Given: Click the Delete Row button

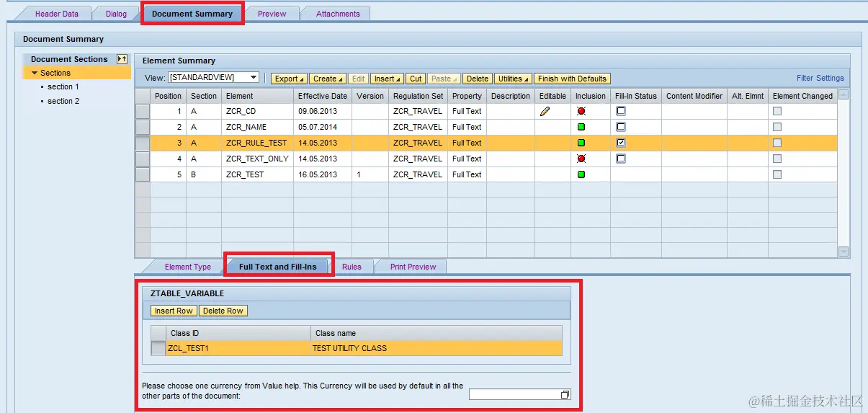Looking at the screenshot, I should 223,311.
